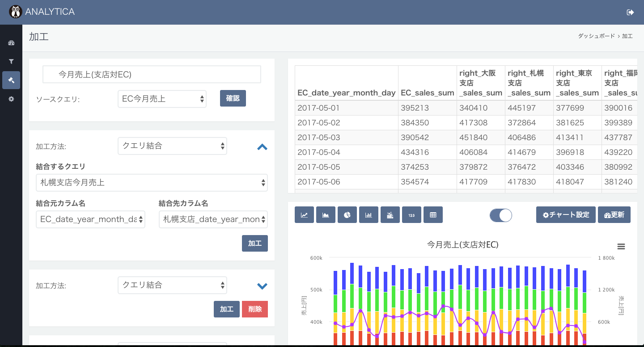
Task: Select the 2017-05-01 date cell
Action: pos(347,108)
